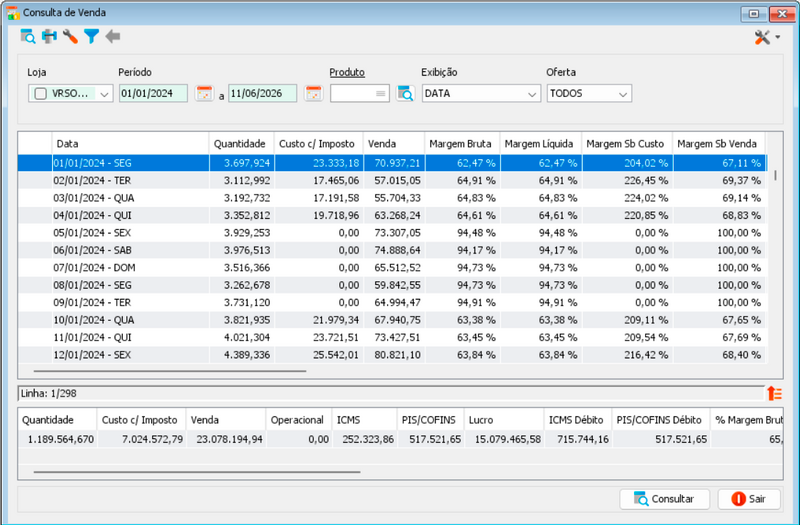Click the main grid vertical scrollbar thumb
Image resolution: width=800 pixels, height=525 pixels.
(775, 175)
